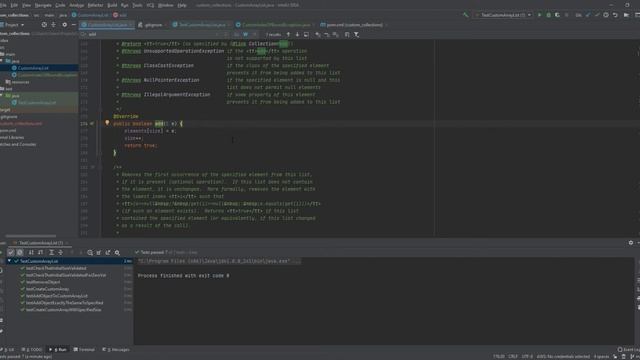The height and width of the screenshot is (360, 640).
Task: Click the locate/scroll-from-source icon in Project panel
Action: [44, 25]
